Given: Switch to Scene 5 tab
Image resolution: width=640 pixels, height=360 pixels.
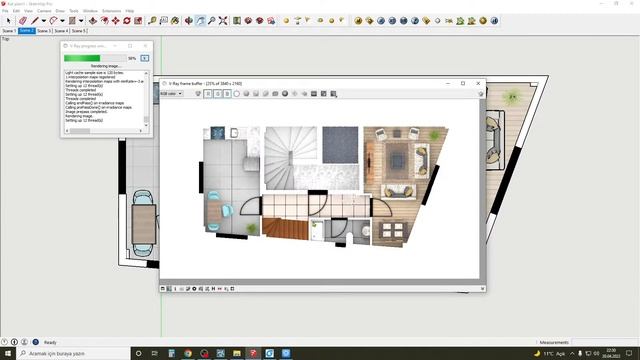Looking at the screenshot, I should pyautogui.click(x=79, y=31).
